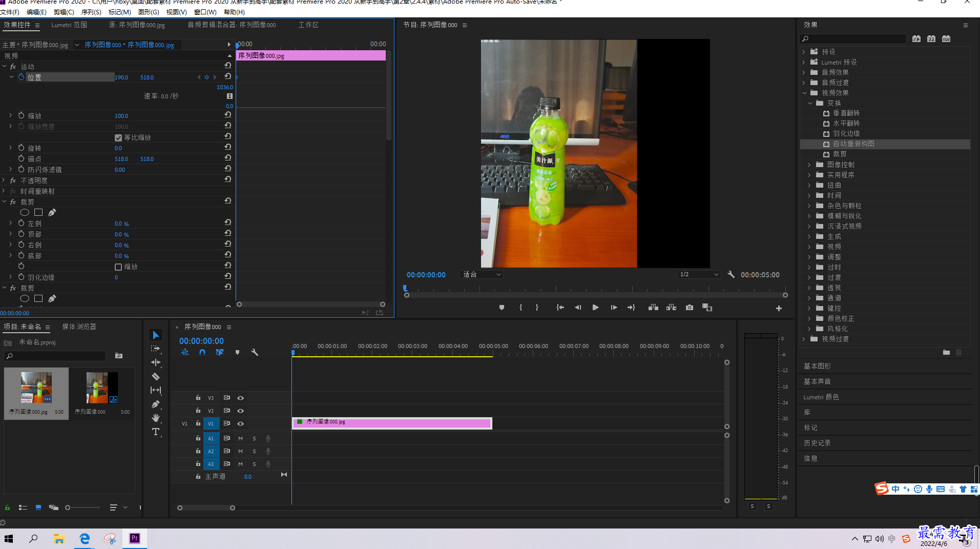Collapse the 运动 effect section

click(5, 67)
